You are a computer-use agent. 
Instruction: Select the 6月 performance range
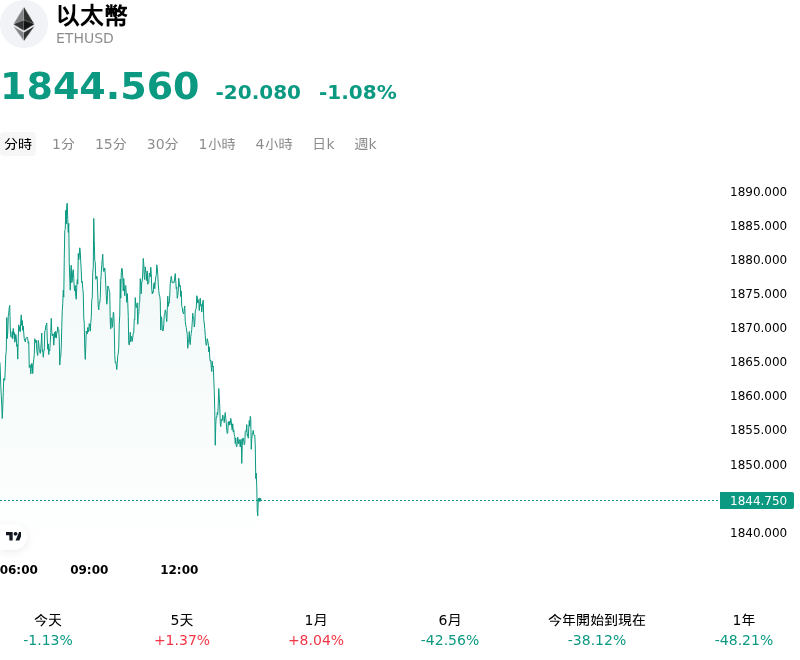(x=449, y=630)
